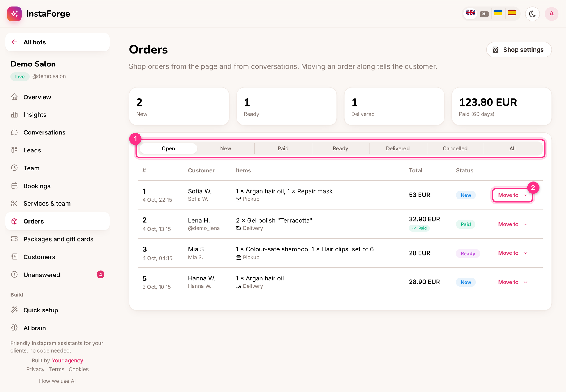
Task: Select the Ready orders tab
Action: pos(340,148)
